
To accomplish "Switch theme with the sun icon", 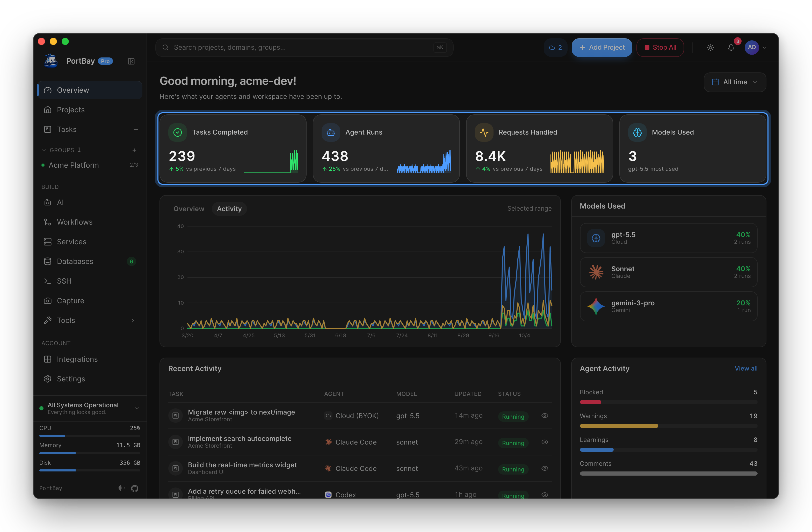I will [x=710, y=47].
